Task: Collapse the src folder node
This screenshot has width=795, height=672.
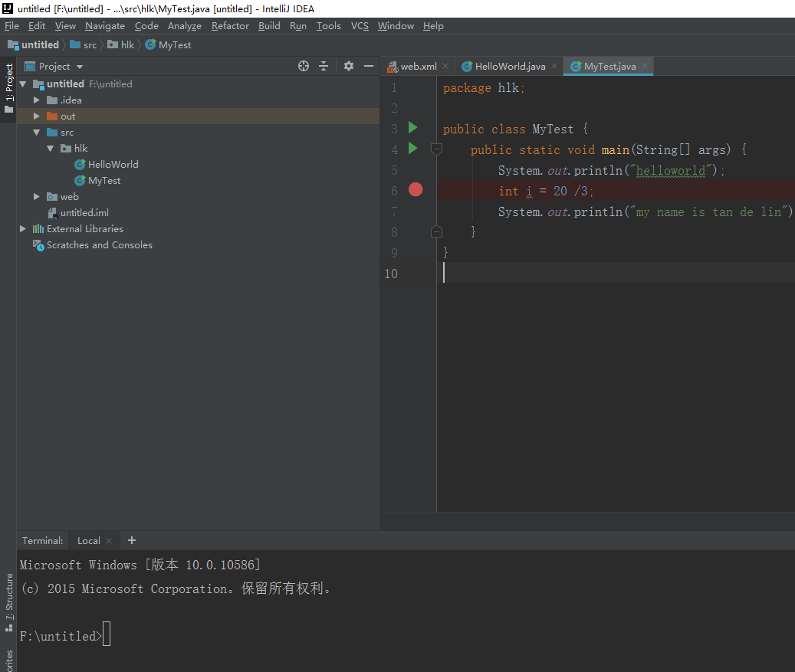Action: tap(36, 132)
